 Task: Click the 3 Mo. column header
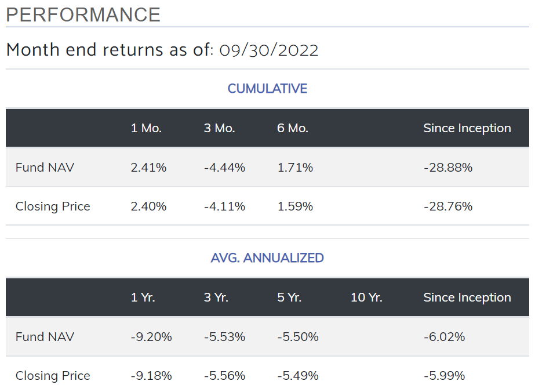(x=220, y=128)
